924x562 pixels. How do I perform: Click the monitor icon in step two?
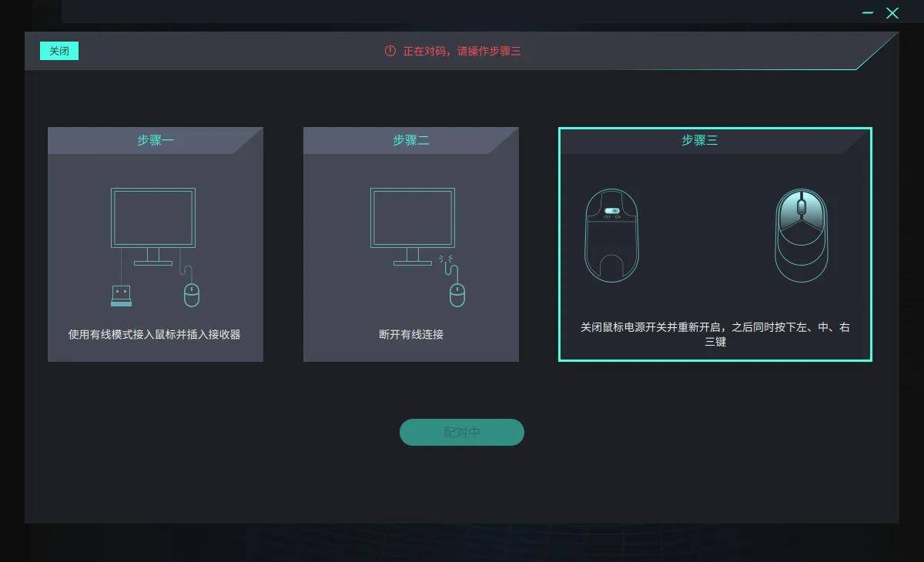tap(413, 226)
